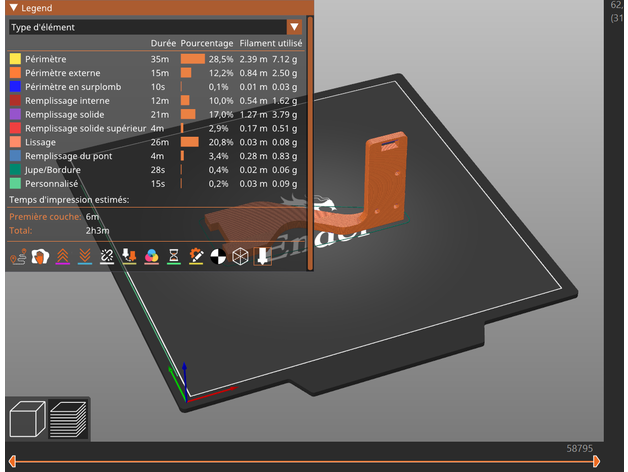628x472 pixels.
Task: Switch to sliced layers preview button
Action: (67, 418)
